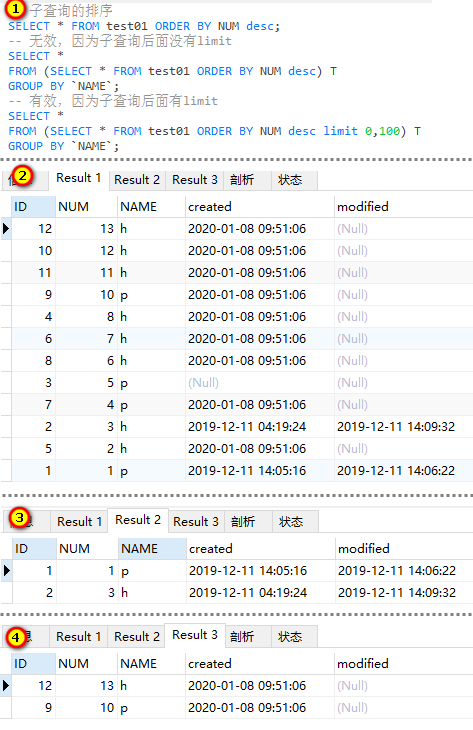
Task: Click the yellow number 1 marker
Action: coord(16,8)
